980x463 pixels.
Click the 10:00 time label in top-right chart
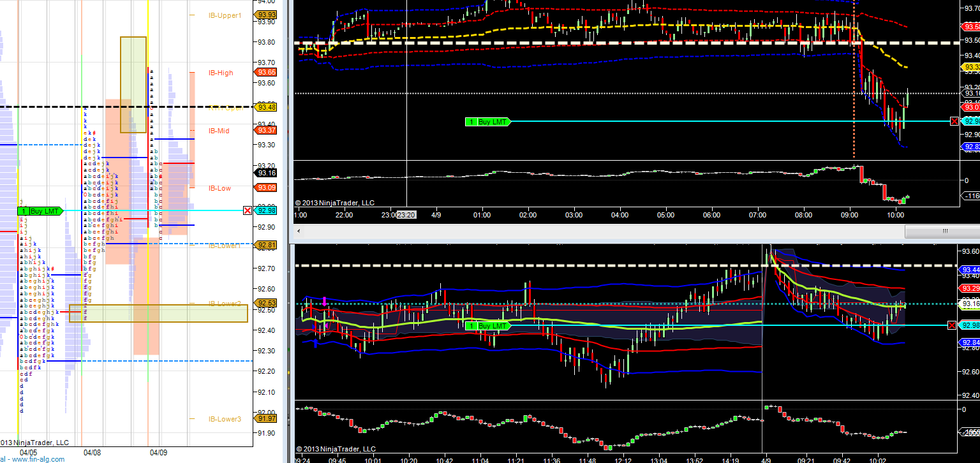896,216
